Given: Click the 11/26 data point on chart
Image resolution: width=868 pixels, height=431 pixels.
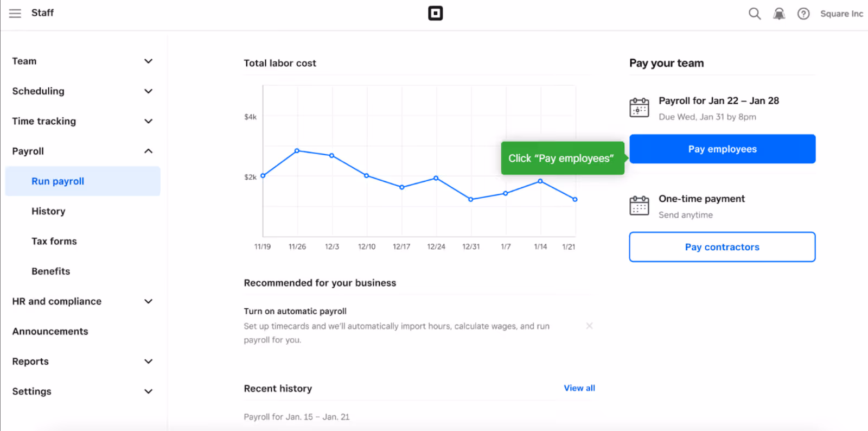Looking at the screenshot, I should point(297,151).
